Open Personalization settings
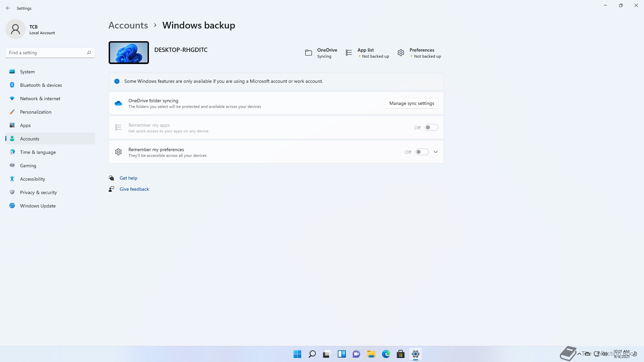The width and height of the screenshot is (644, 362). tap(50, 112)
